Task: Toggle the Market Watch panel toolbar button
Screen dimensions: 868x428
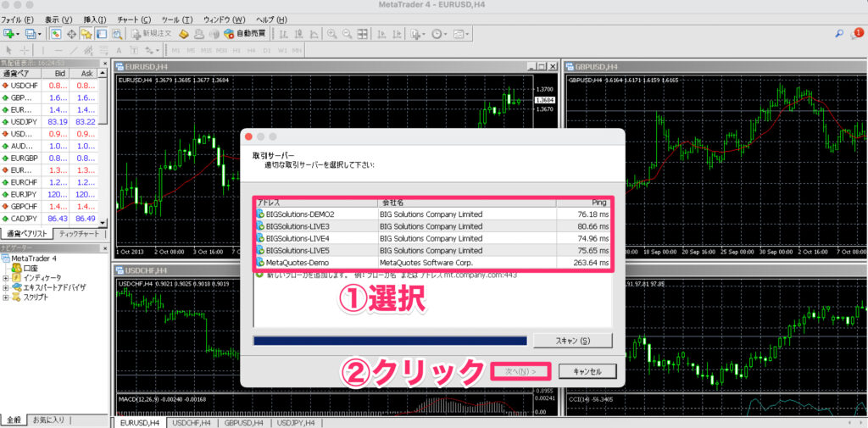Action: coord(56,34)
